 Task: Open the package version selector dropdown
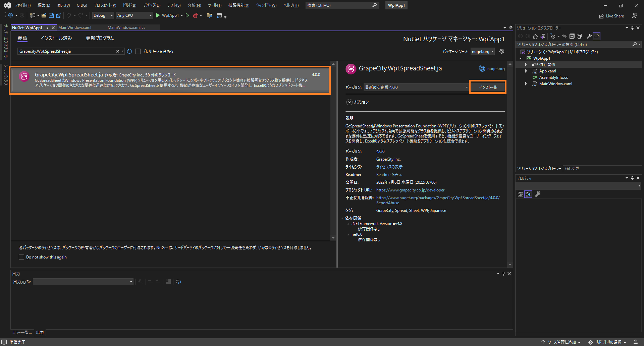(x=416, y=87)
